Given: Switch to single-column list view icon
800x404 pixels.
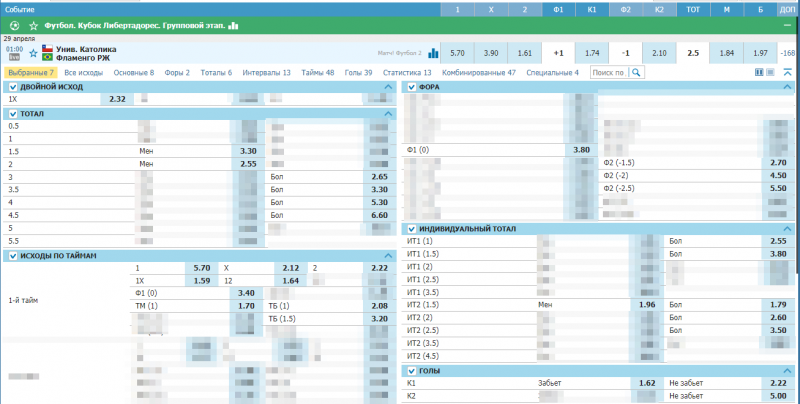Looking at the screenshot, I should (x=772, y=73).
